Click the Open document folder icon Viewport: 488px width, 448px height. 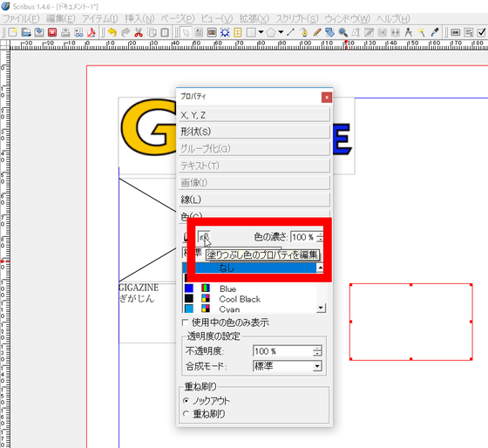tap(26, 32)
